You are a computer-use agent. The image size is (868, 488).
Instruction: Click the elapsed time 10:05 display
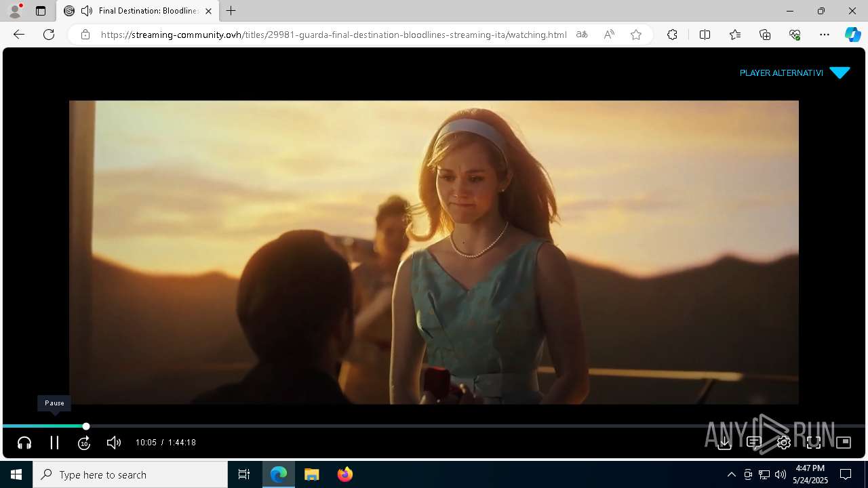[x=146, y=443]
